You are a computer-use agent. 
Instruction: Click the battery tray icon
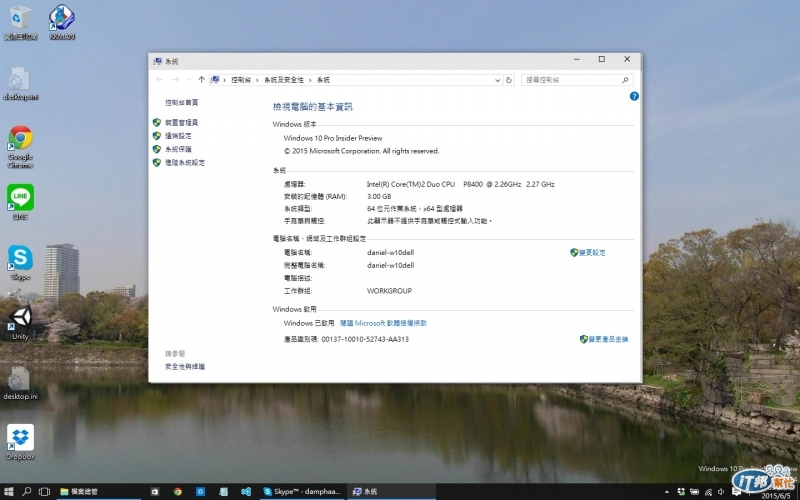click(694, 492)
